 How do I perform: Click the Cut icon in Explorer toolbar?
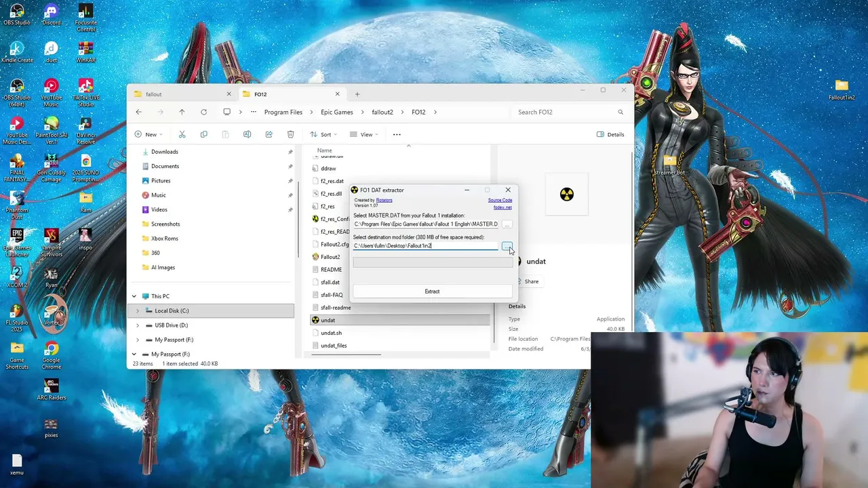coord(182,134)
